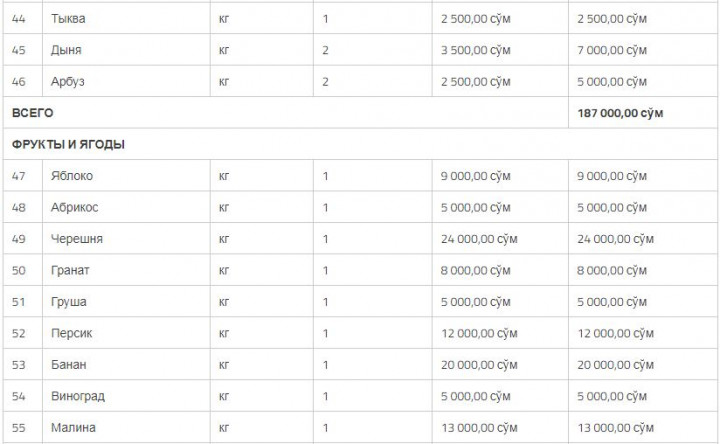This screenshot has width=720, height=444.
Task: Select the Тыква row name
Action: (67, 19)
